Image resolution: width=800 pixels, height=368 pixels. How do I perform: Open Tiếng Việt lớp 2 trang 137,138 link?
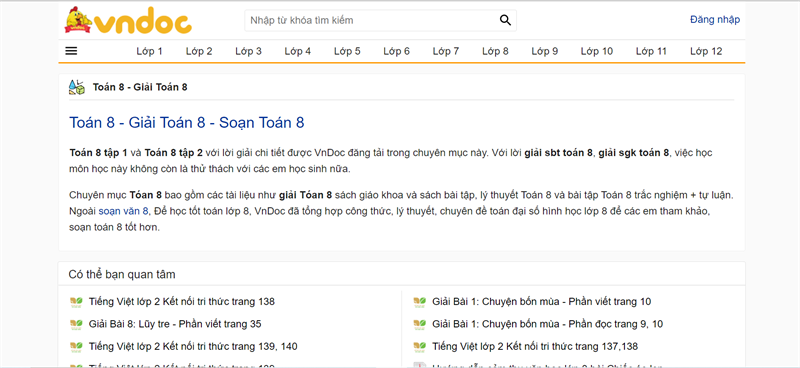tap(535, 347)
